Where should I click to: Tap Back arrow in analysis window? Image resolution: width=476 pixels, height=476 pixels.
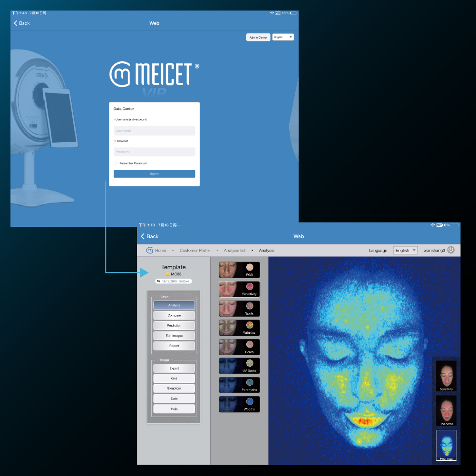click(150, 236)
